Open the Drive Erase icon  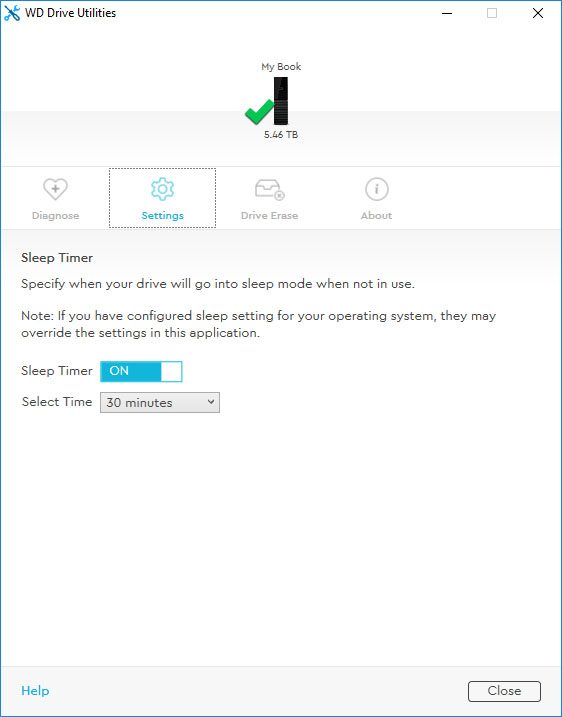click(269, 189)
